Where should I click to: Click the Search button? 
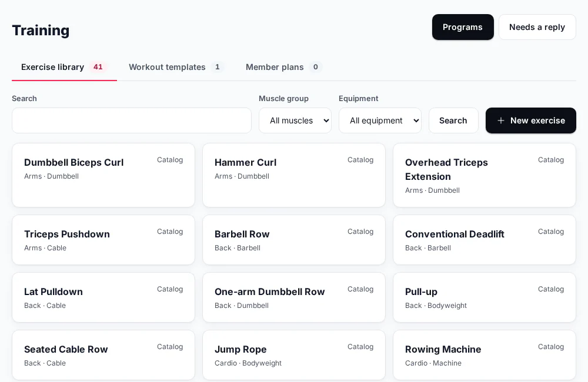point(453,120)
